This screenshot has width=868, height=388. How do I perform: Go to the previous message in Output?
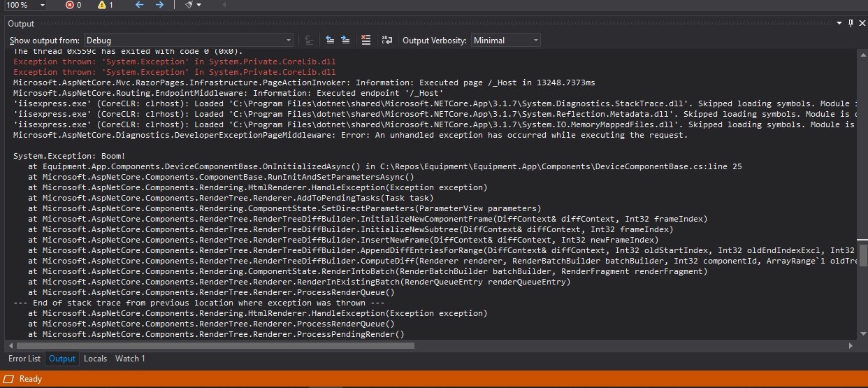click(x=330, y=41)
